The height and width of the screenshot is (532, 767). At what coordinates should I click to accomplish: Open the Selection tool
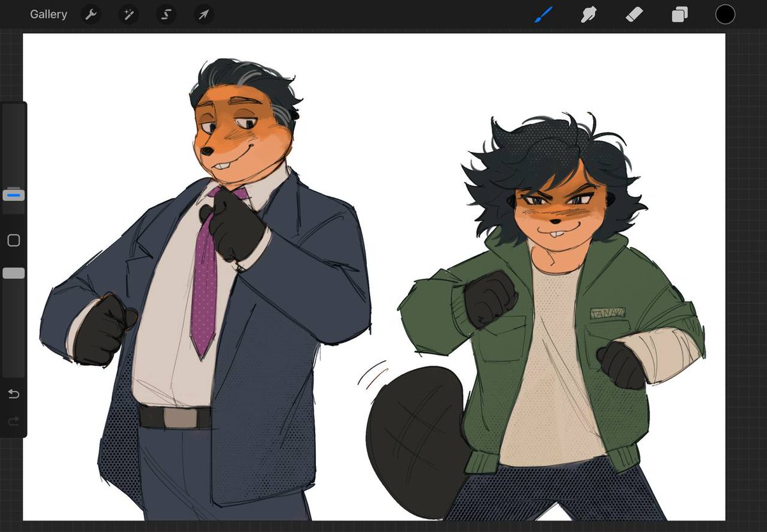[166, 14]
